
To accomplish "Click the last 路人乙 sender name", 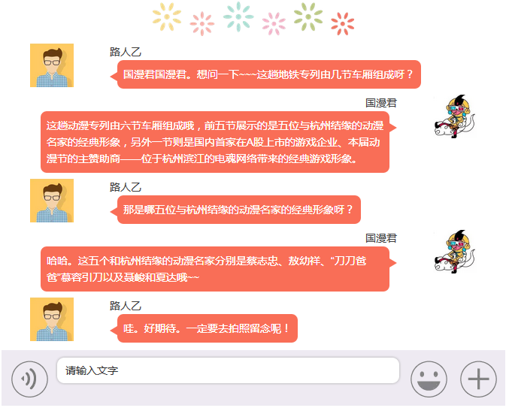I will tap(126, 306).
